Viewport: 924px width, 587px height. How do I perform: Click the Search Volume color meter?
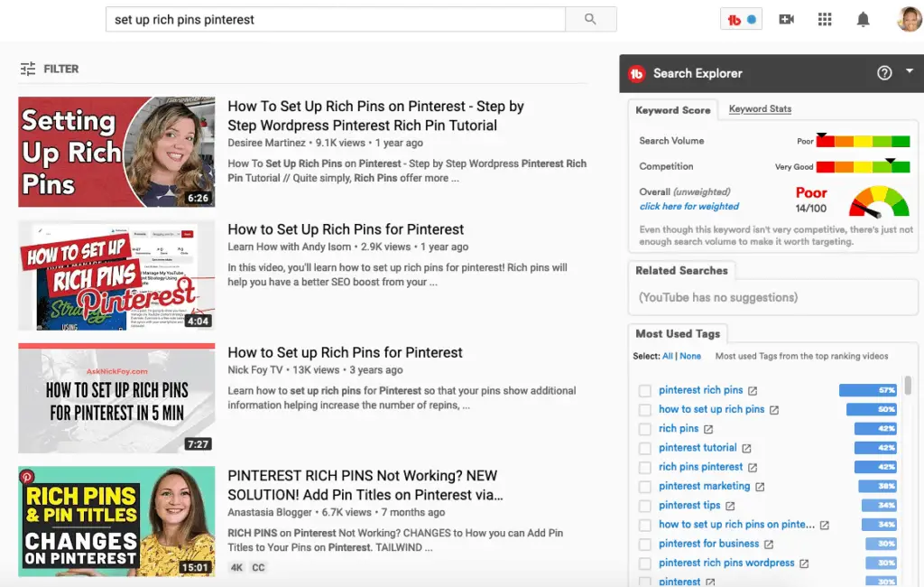[863, 141]
